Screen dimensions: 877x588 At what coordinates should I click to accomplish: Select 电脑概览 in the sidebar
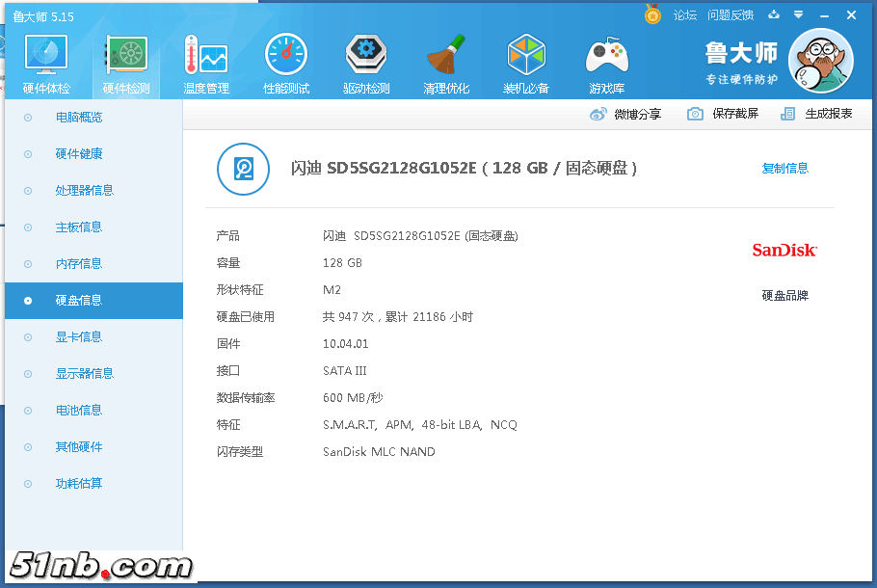click(x=79, y=118)
